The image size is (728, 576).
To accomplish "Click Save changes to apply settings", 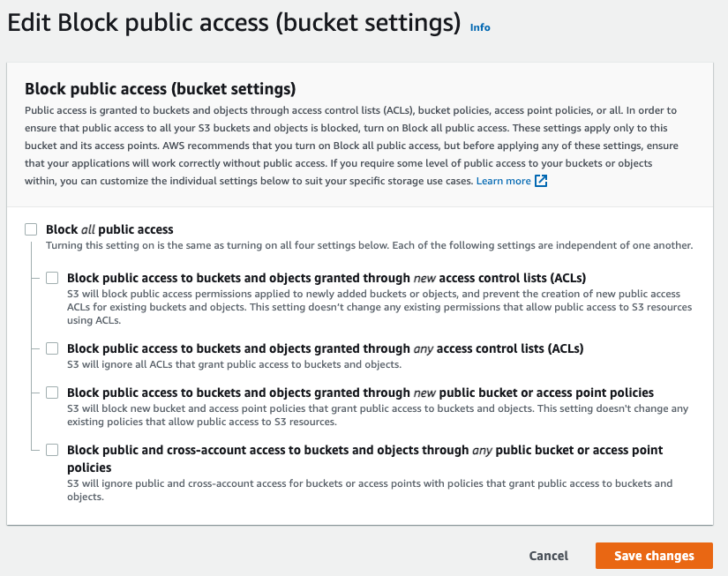I will click(654, 556).
